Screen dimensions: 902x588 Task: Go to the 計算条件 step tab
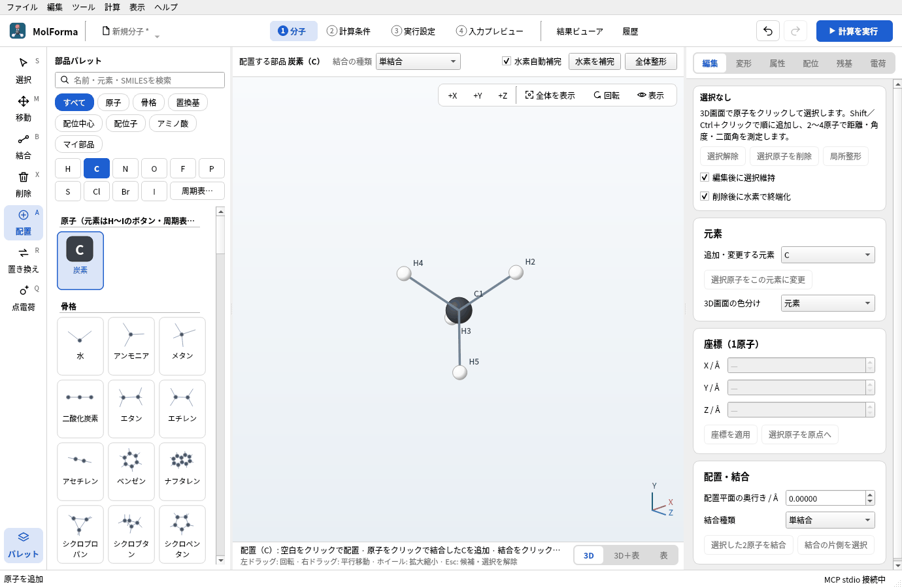click(x=349, y=31)
